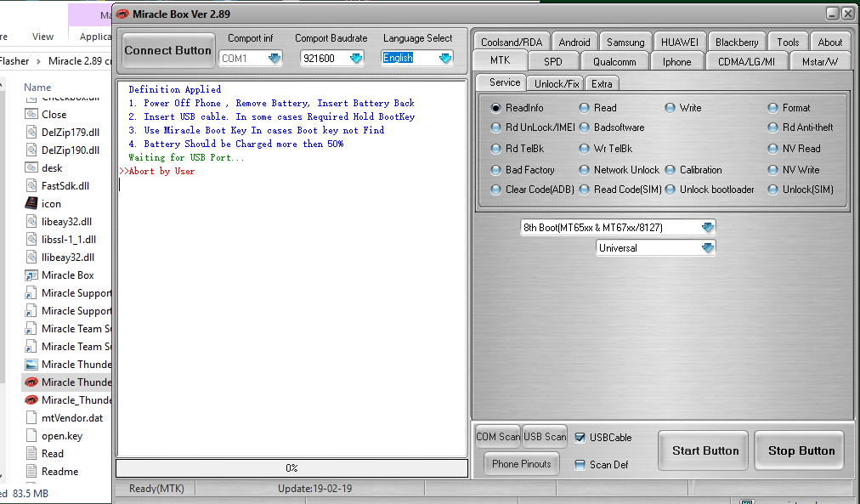Click FastSdk.dll file icon in Explorer
Viewport: 860px width, 504px height.
coord(31,186)
